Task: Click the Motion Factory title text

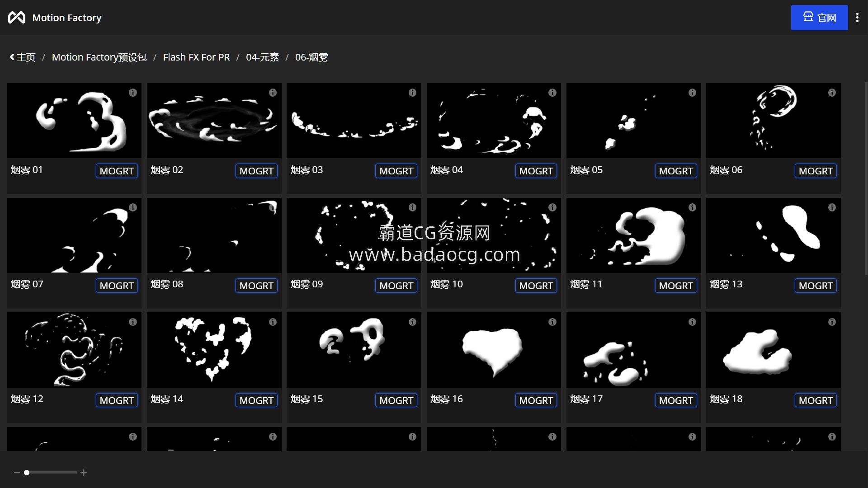Action: pos(67,18)
